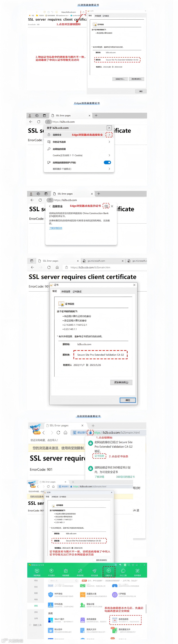Open WiFi体检 tool

coord(61,595)
